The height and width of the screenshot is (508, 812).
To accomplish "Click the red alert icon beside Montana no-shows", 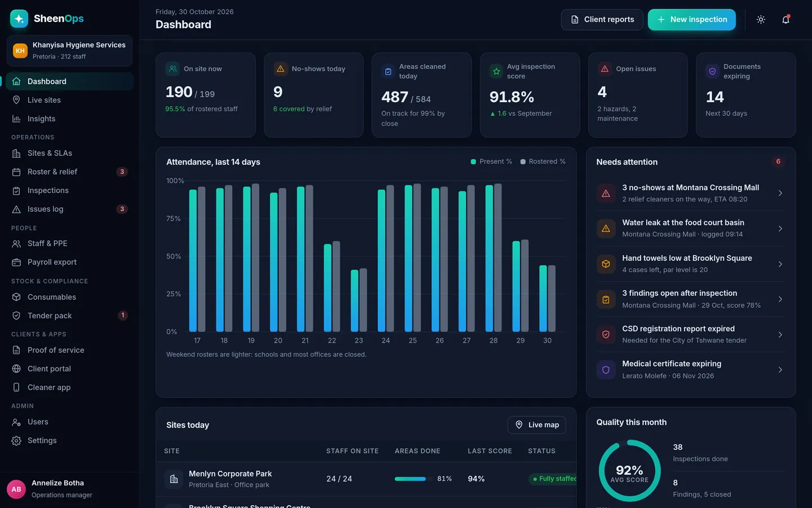I will click(x=606, y=193).
